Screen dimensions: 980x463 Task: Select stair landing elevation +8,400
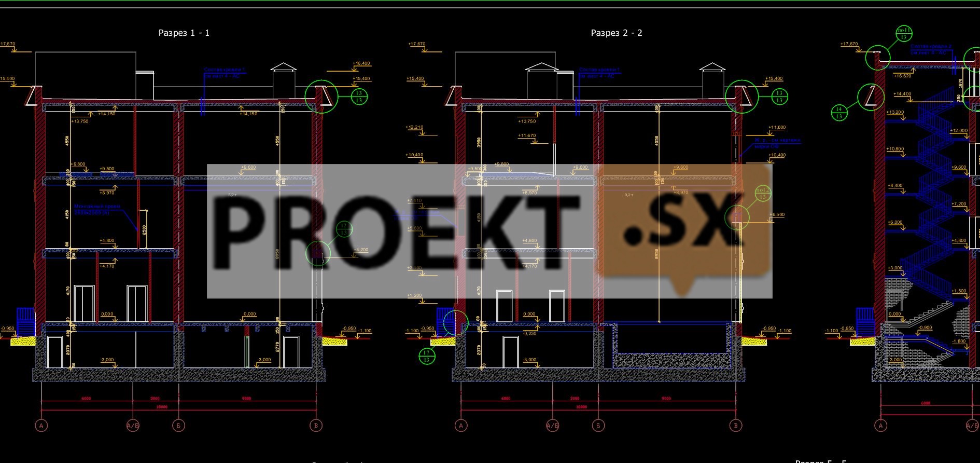[x=895, y=185]
